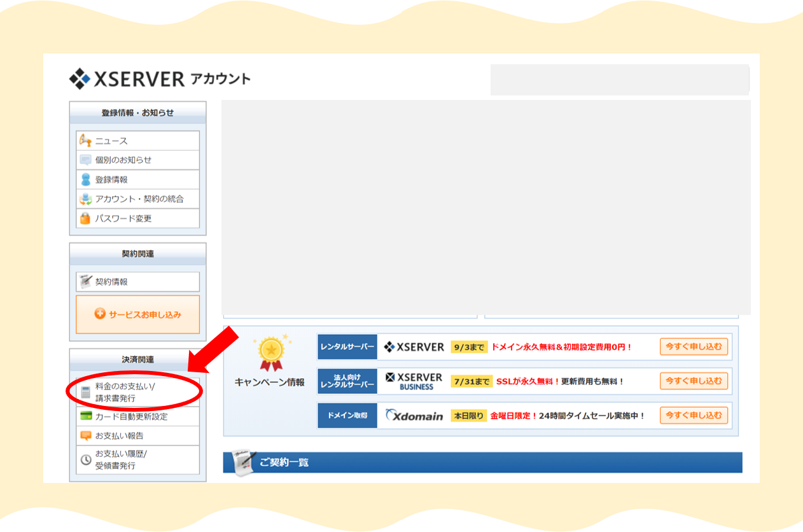Click the key icon beside ニュース

coord(85,141)
